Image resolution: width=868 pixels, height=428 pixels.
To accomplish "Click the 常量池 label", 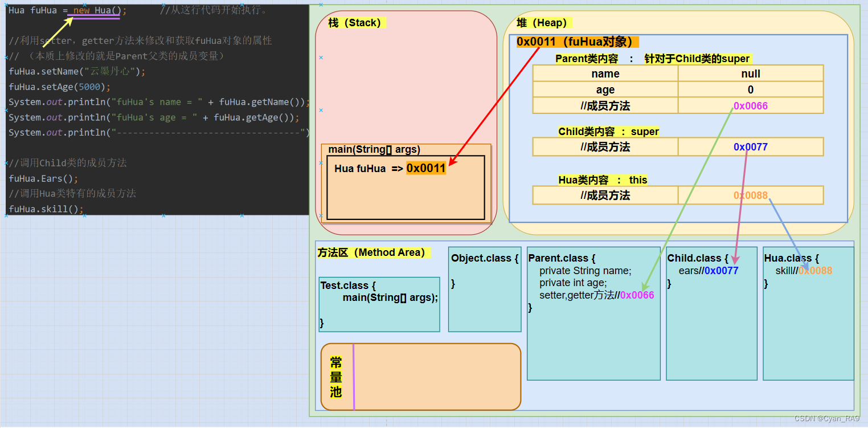I will coord(336,377).
